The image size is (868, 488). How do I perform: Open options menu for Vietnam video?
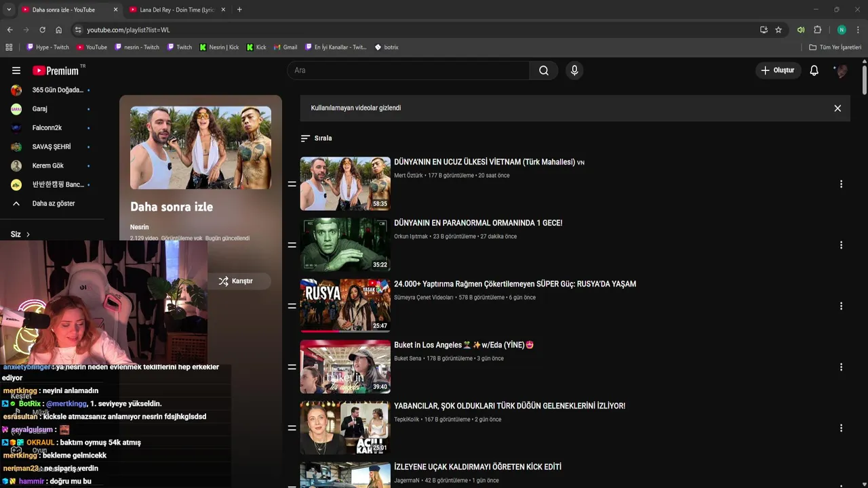click(x=841, y=184)
